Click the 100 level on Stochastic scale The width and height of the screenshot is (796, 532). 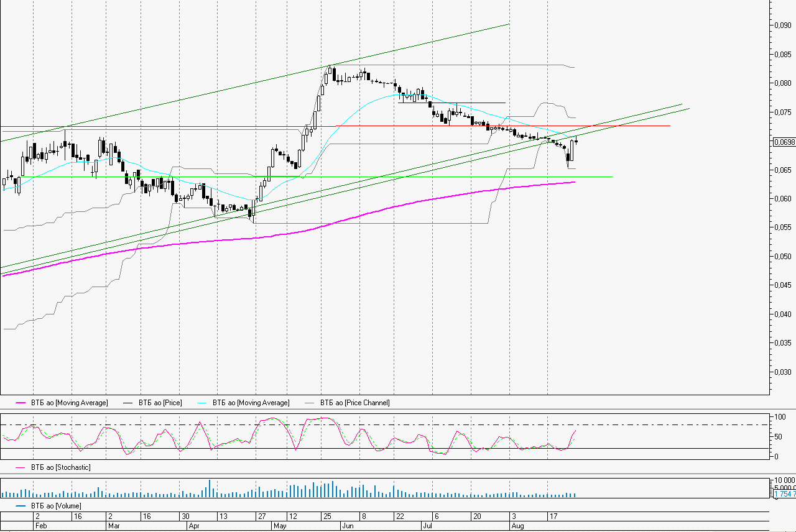pos(778,417)
